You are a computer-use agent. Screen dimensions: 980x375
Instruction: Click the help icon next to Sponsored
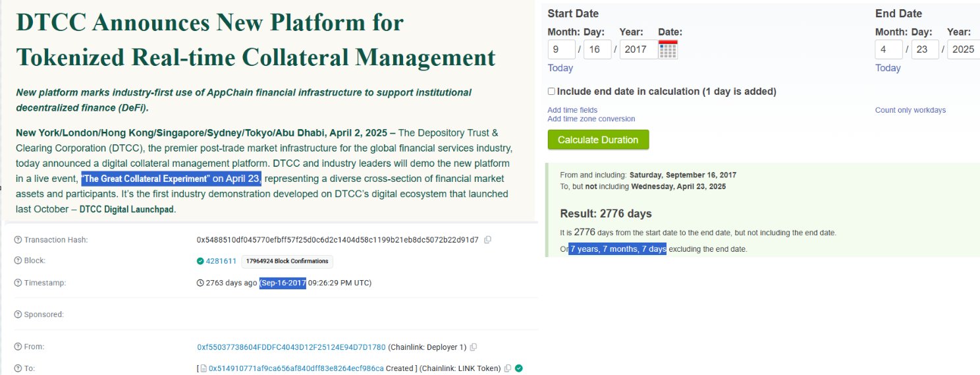tap(18, 314)
